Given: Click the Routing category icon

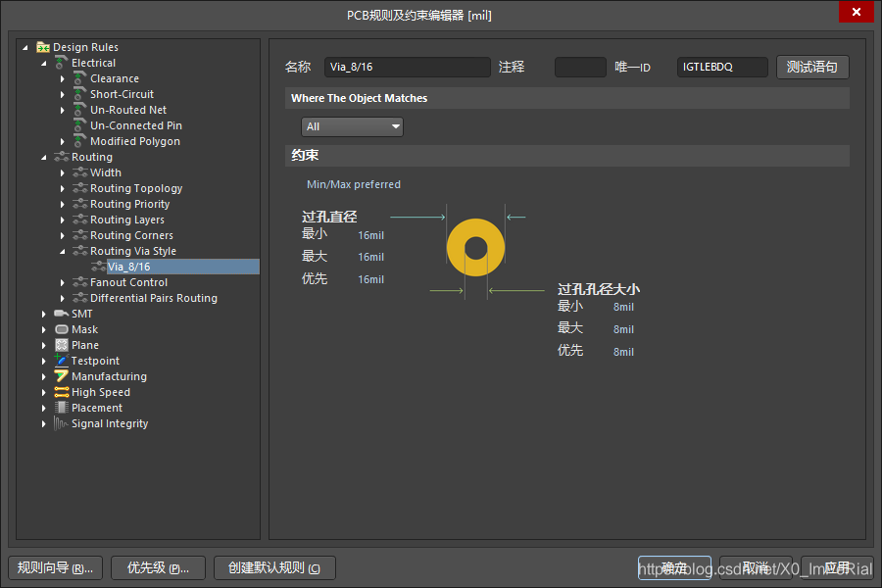Looking at the screenshot, I should (62, 157).
